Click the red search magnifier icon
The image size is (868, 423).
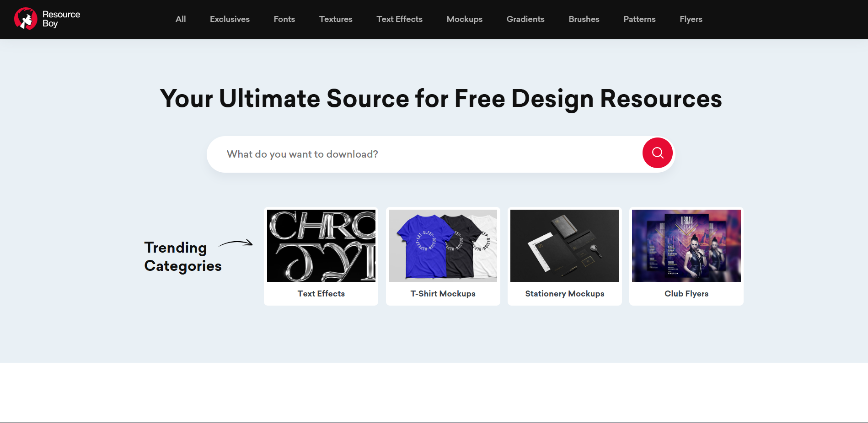click(x=657, y=153)
